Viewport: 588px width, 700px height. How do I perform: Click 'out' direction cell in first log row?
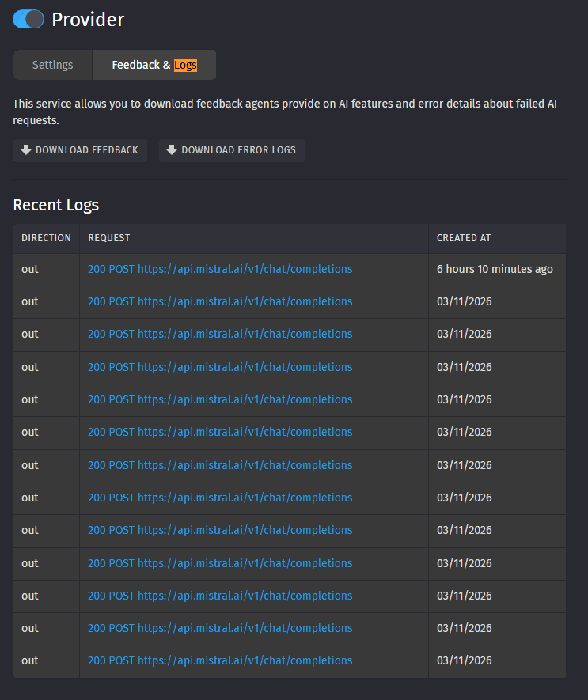click(x=30, y=269)
